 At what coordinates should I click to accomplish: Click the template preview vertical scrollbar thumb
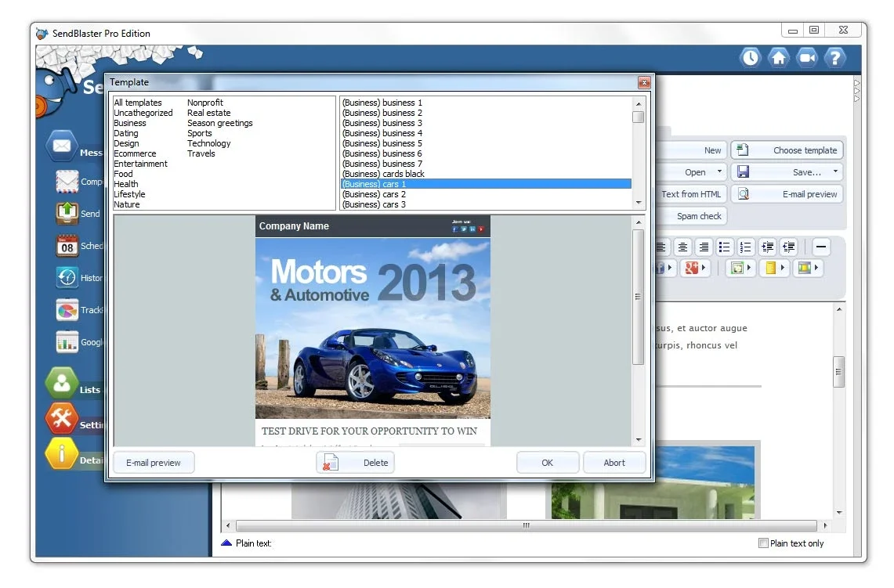click(638, 297)
